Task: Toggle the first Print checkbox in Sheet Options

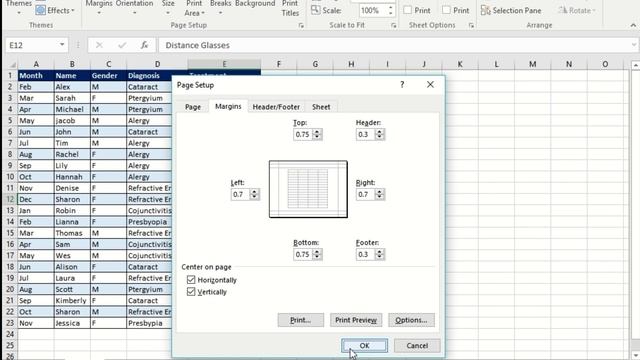Action: pyautogui.click(x=407, y=10)
